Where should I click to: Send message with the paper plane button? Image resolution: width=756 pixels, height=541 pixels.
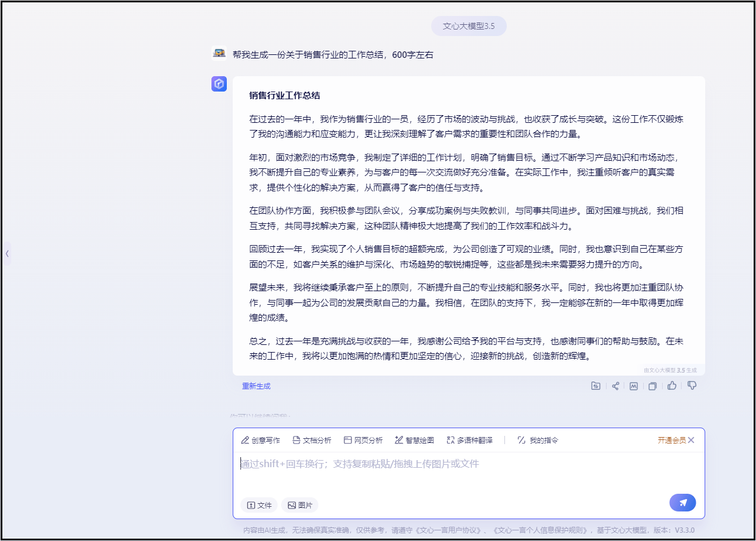tap(683, 503)
